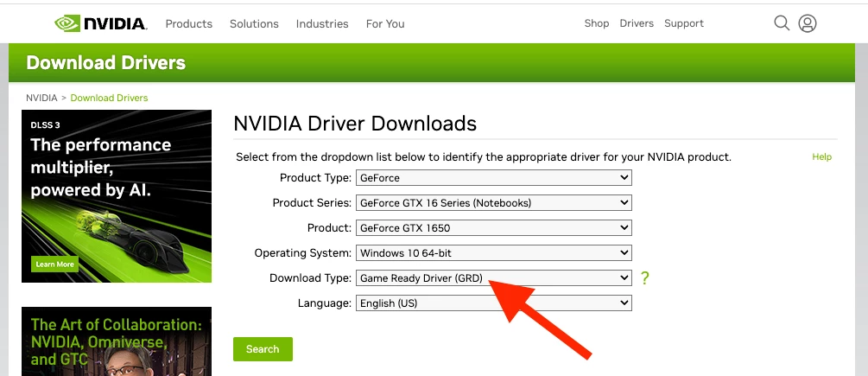This screenshot has height=376, width=868.
Task: Click the NVIDIA logo
Action: click(x=100, y=23)
